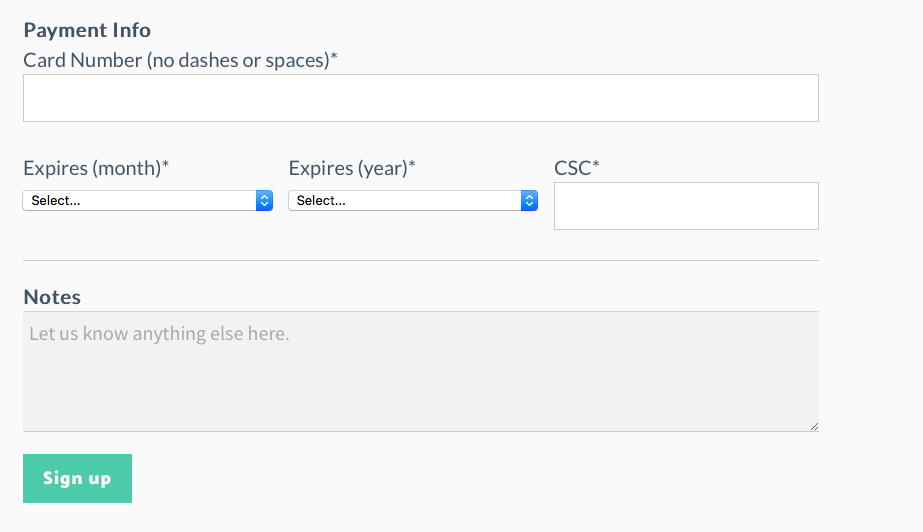Click the CSC label text
The height and width of the screenshot is (532, 923).
click(577, 168)
